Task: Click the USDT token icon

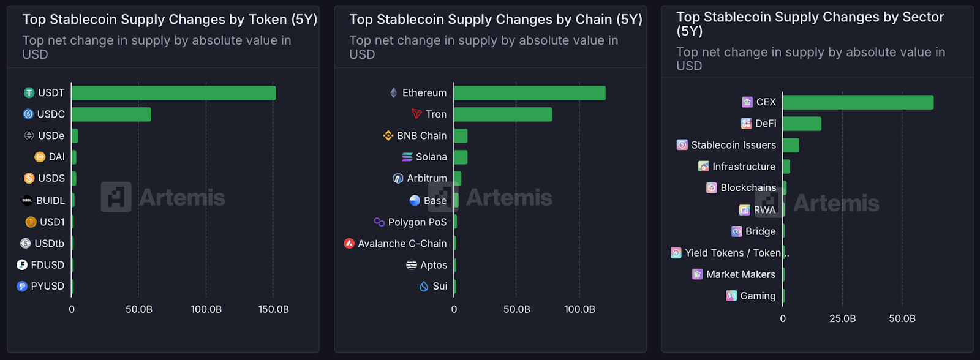Action: pyautogui.click(x=29, y=93)
